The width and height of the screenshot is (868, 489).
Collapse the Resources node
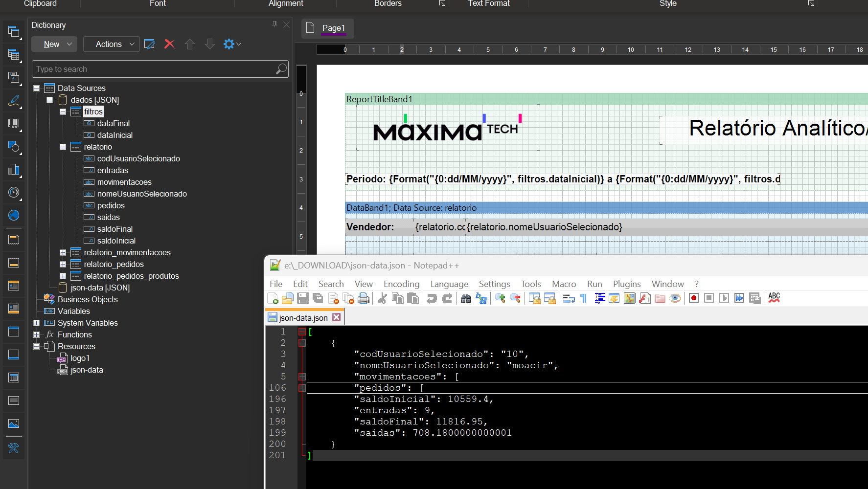(37, 346)
